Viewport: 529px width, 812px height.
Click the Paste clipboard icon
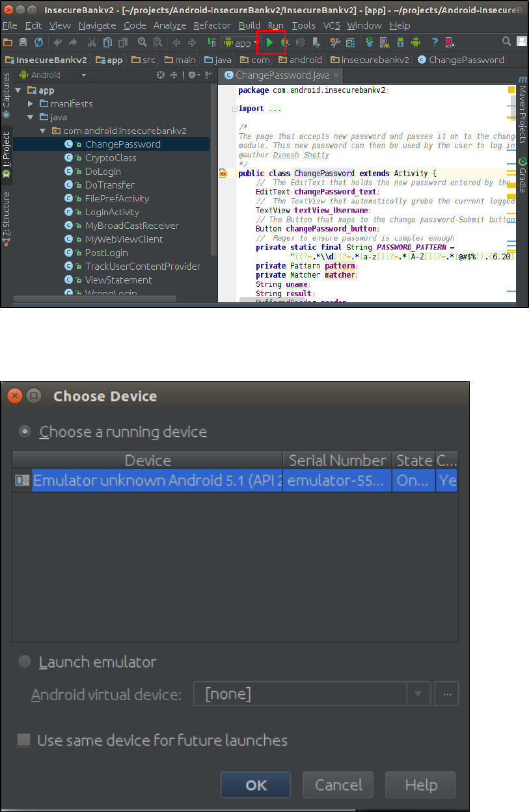click(x=123, y=42)
